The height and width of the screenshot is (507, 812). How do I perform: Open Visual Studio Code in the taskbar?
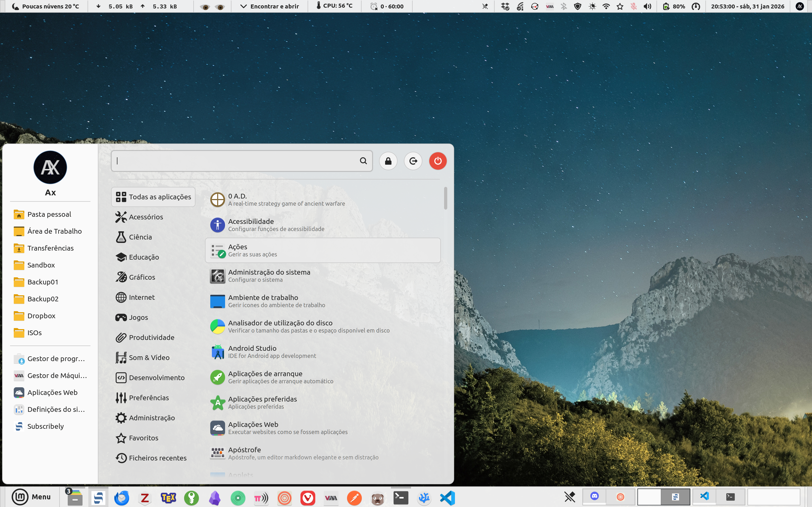[447, 497]
